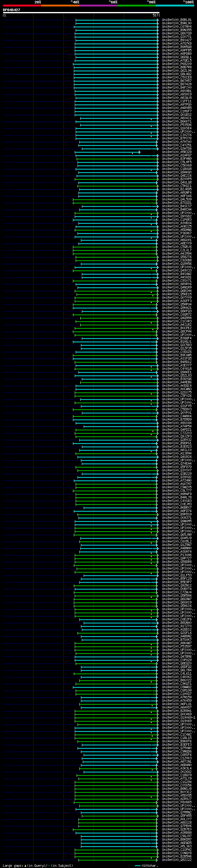The image size is (197, 868).
Task: Select the UniRef100_C3XZT6 label
Action: pos(176,135)
